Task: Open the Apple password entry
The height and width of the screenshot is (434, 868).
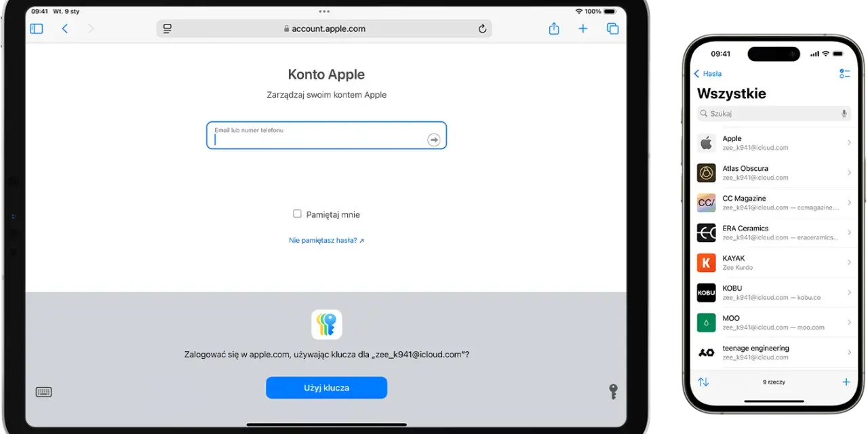Action: click(774, 142)
